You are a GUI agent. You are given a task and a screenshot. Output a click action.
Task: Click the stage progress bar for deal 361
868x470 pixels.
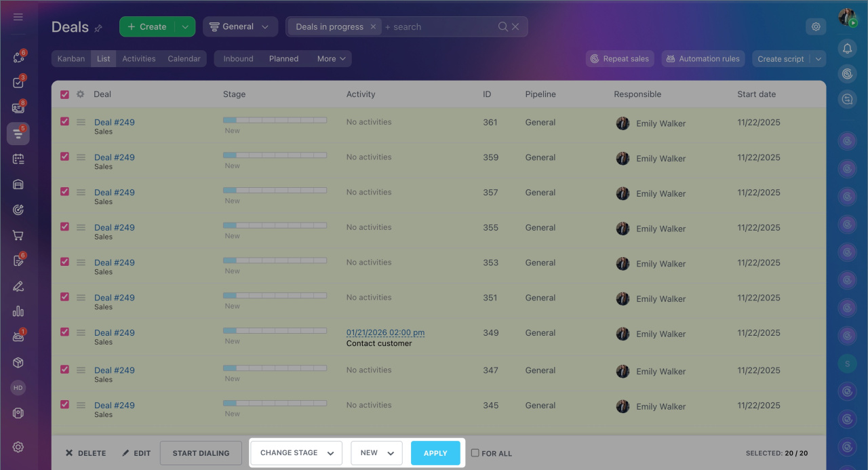275,120
